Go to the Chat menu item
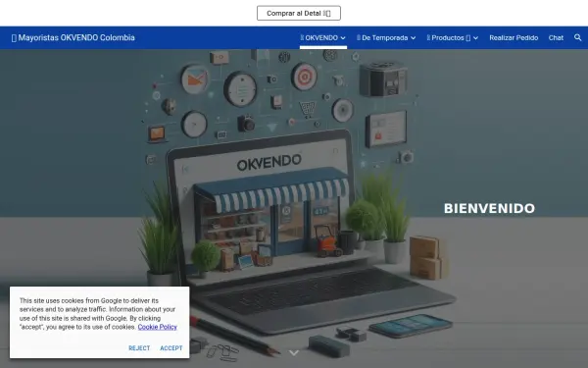Screen dimensions: 588x368 pos(556,37)
